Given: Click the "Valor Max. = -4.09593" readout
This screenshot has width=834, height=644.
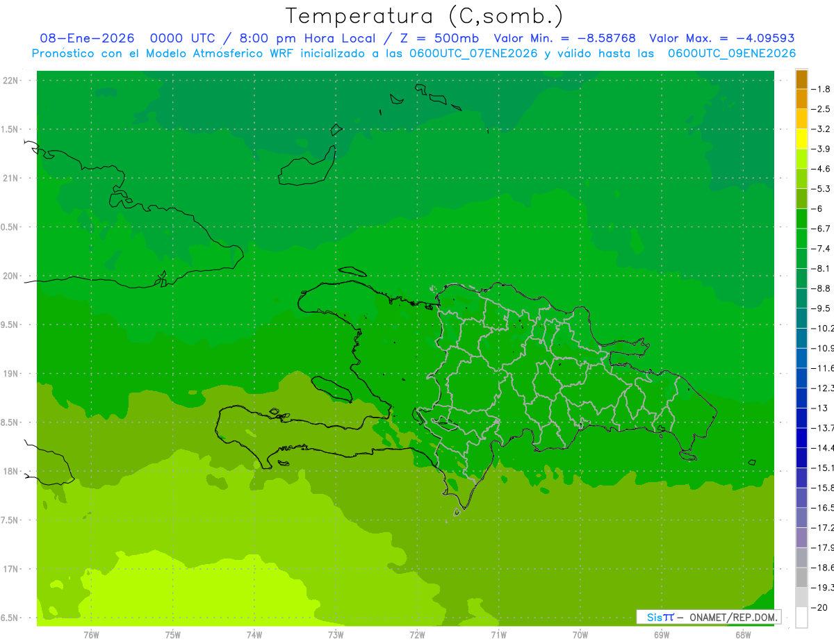Looking at the screenshot, I should click(722, 39).
